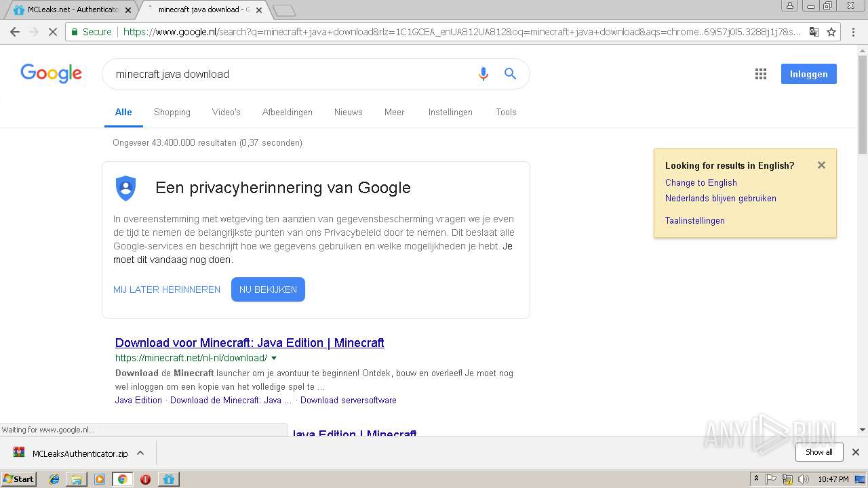Image resolution: width=868 pixels, height=488 pixels.
Task: Click the red Opera icon in taskbar
Action: point(145,479)
